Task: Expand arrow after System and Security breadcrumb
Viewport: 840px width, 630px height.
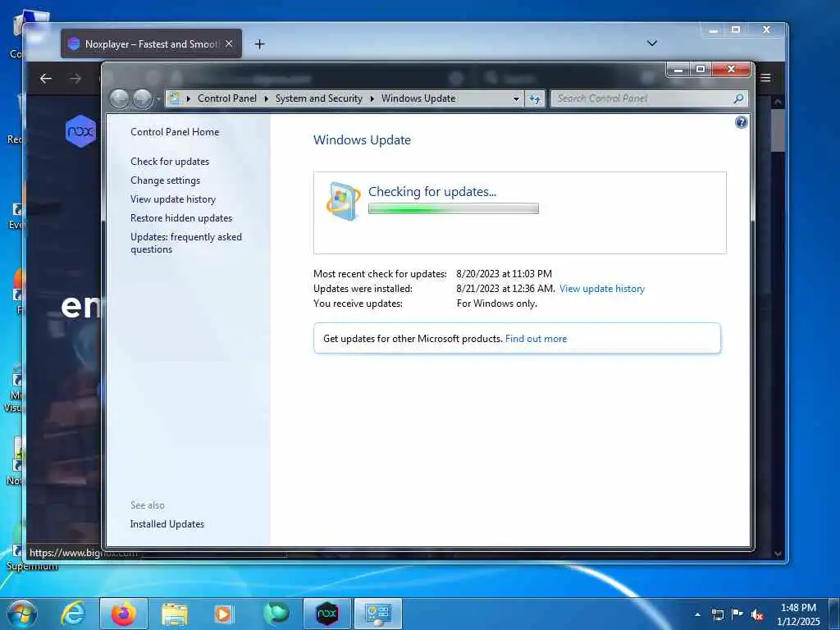Action: click(372, 98)
